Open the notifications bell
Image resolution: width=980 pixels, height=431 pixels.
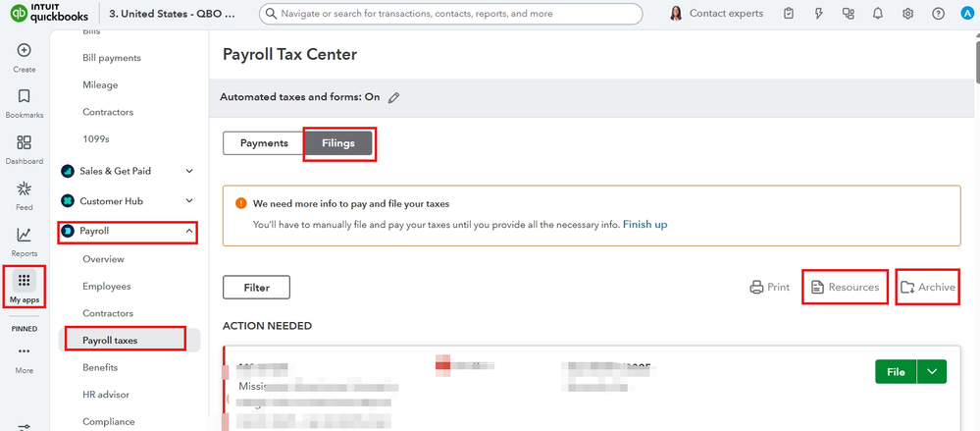(878, 13)
